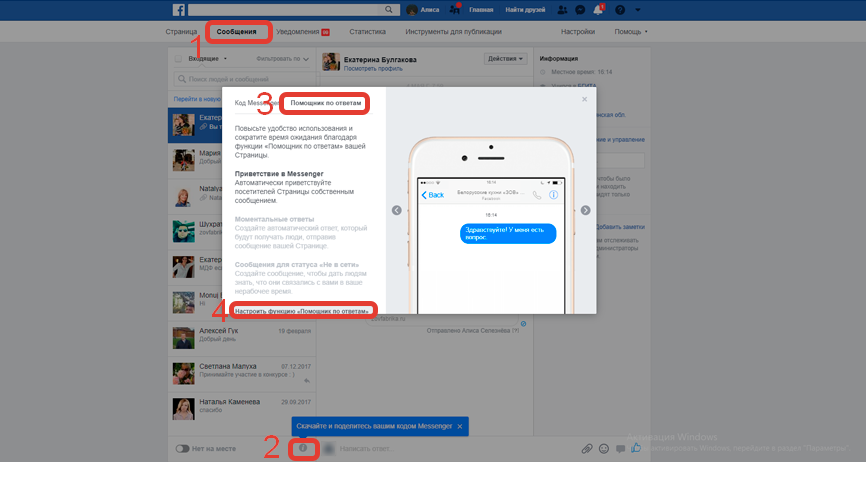This screenshot has width=866, height=499.
Task: Click Сообщения для статуса «Не в сети» heading
Action: (x=297, y=264)
